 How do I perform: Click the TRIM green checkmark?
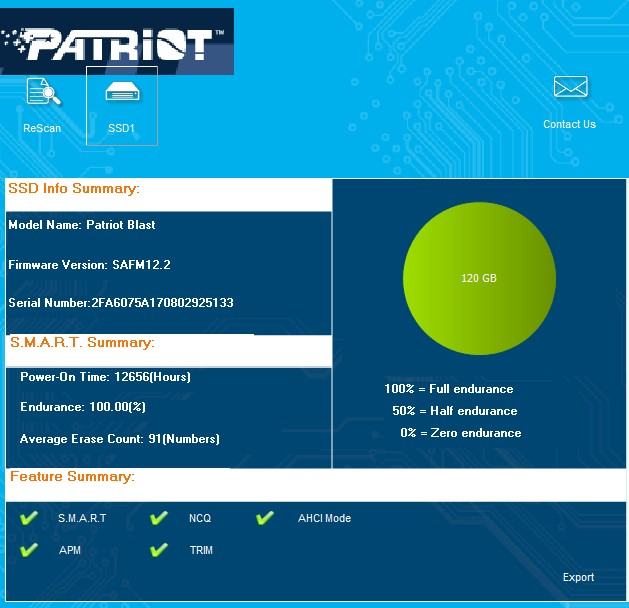pyautogui.click(x=159, y=549)
